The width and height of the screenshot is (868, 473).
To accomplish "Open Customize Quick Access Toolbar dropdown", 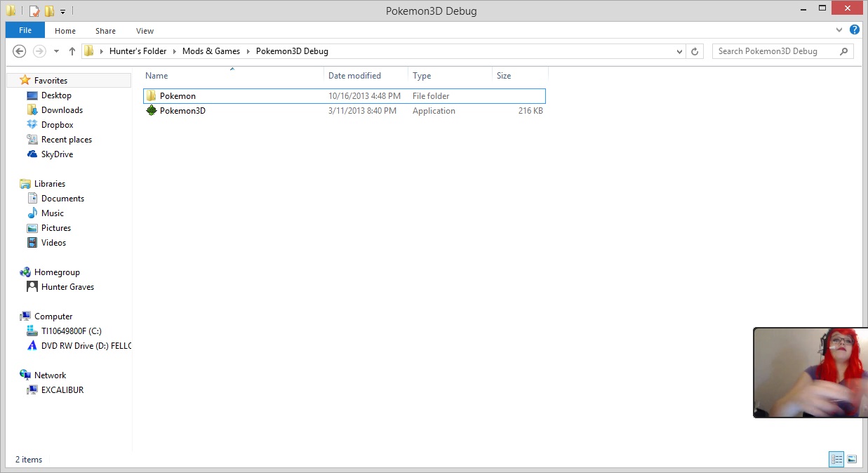I will tap(62, 12).
